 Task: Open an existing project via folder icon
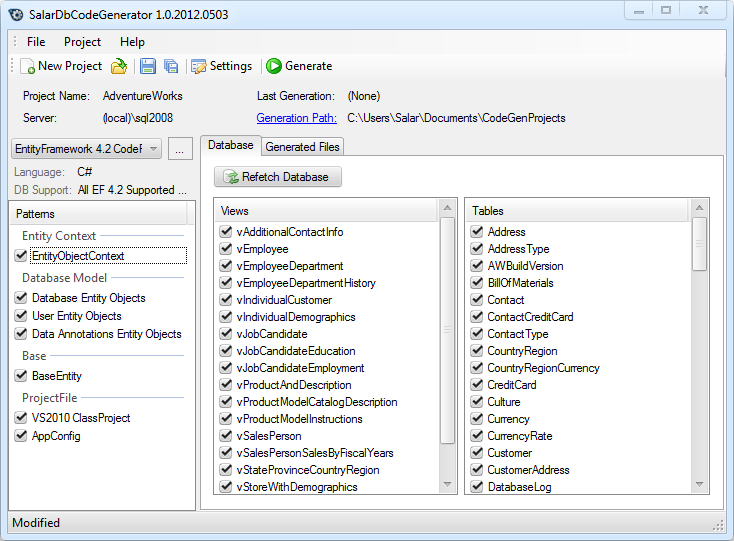point(119,66)
